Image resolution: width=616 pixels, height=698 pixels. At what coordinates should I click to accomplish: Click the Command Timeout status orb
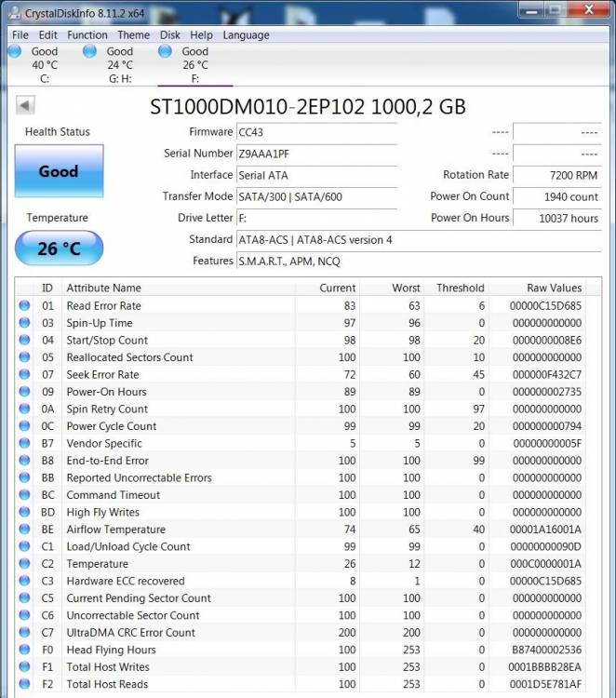tap(24, 494)
